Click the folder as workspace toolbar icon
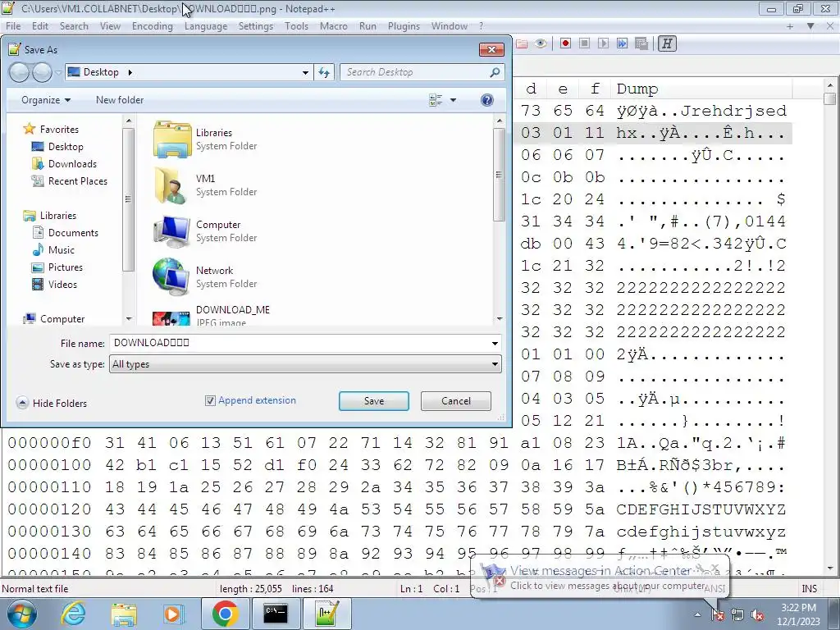Viewport: 840px width, 630px height. (521, 43)
